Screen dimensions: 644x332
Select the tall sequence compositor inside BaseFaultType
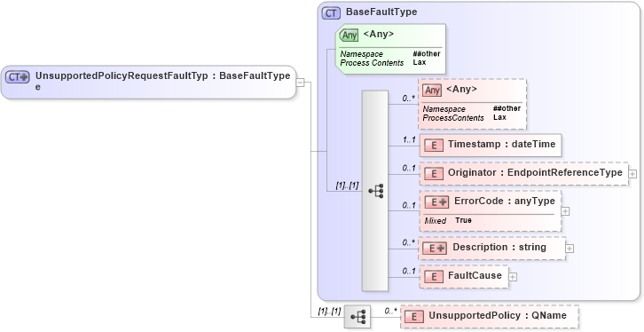[374, 191]
